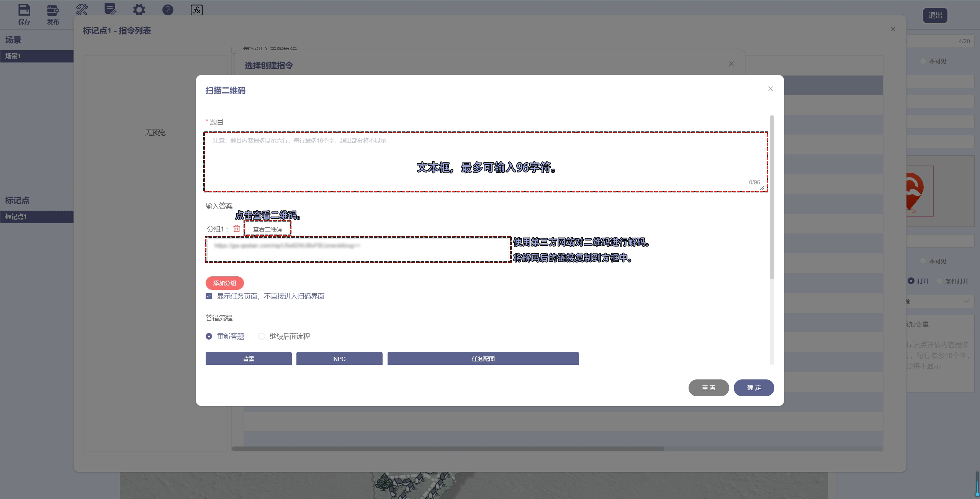Image resolution: width=980 pixels, height=499 pixels.
Task: Uncheck 显示任务页面 checkbox
Action: pos(209,296)
